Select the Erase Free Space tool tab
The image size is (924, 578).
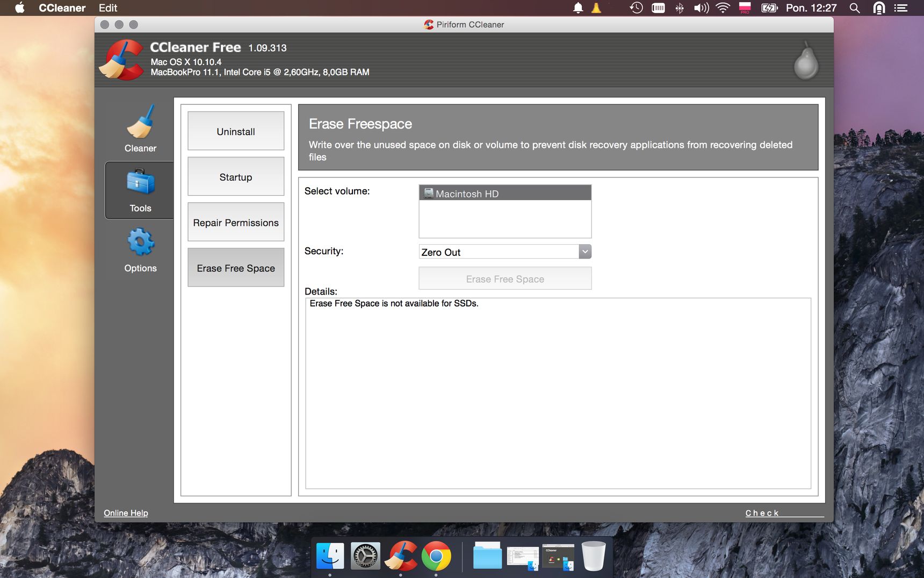tap(236, 267)
